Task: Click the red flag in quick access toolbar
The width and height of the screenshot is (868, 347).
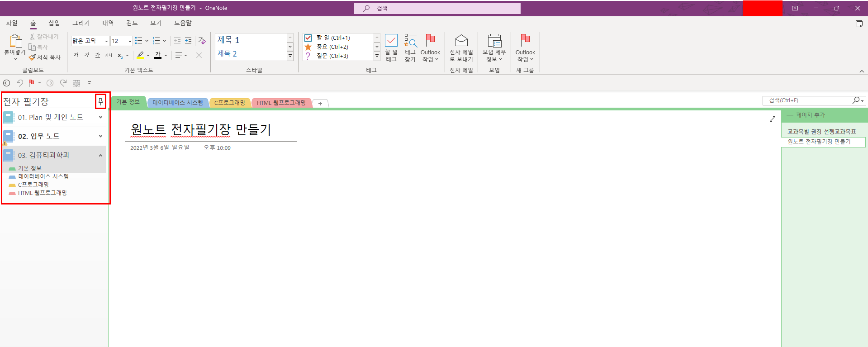Action: point(31,83)
